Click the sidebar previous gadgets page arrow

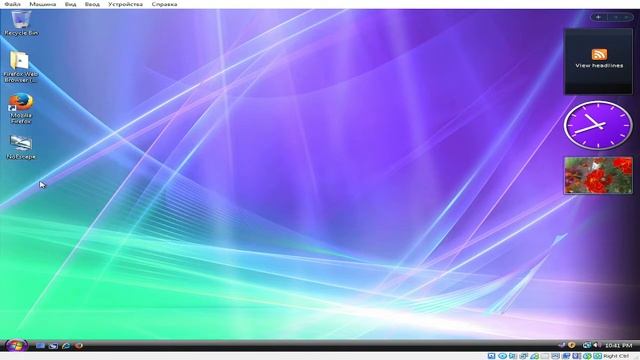click(616, 17)
